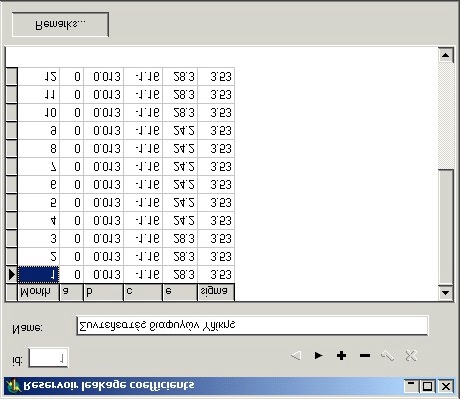
Task: Click the sigma value 3.23 in month 3 row
Action: tap(216, 239)
